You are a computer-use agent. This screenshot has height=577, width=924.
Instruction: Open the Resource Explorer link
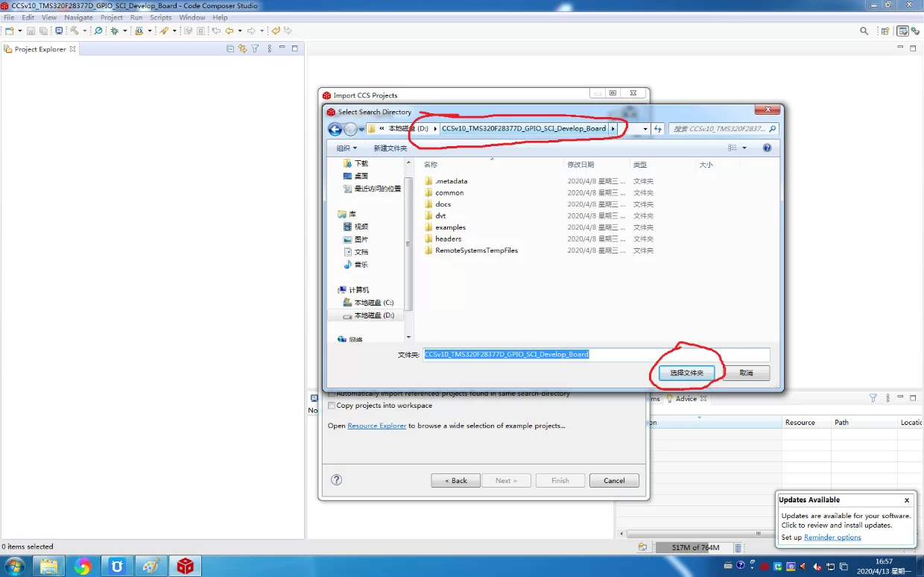(x=377, y=426)
